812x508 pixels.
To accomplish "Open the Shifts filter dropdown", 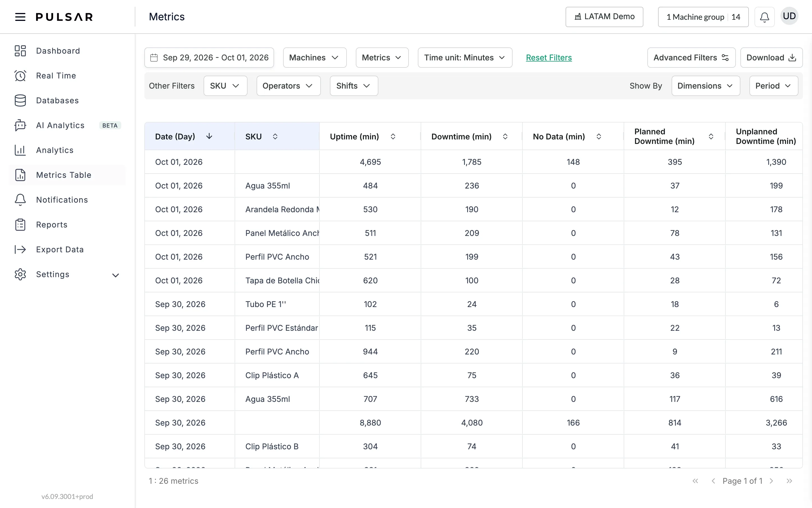I will point(354,86).
